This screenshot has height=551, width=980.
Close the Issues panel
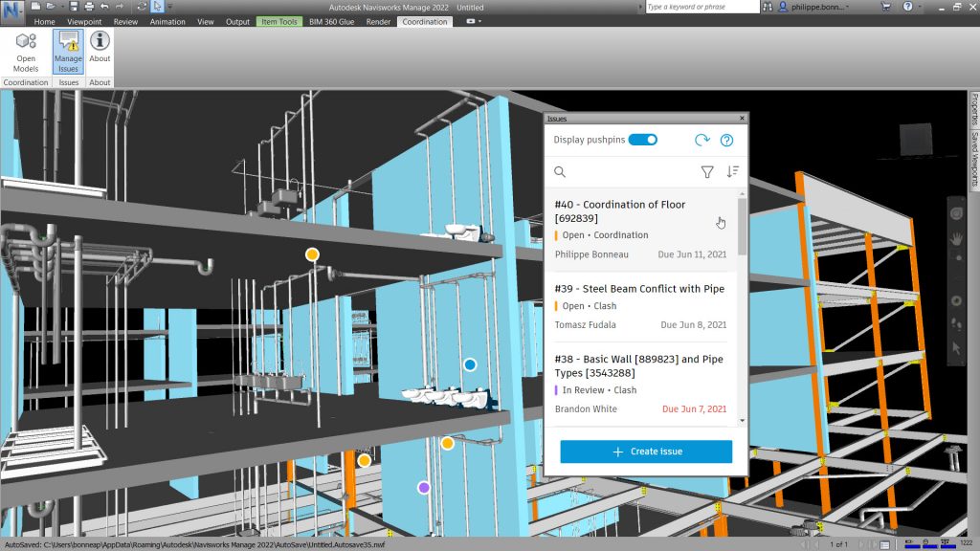click(742, 118)
